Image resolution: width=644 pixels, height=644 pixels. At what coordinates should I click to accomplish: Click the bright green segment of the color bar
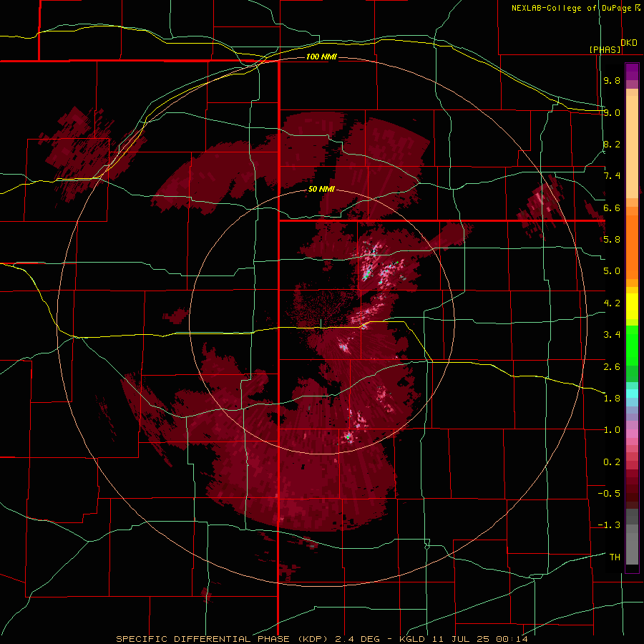(632, 346)
